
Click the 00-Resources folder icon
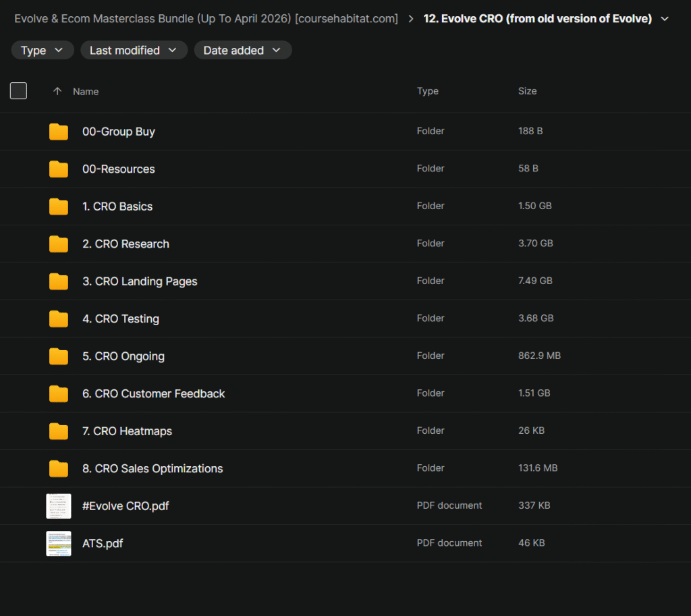(x=59, y=169)
